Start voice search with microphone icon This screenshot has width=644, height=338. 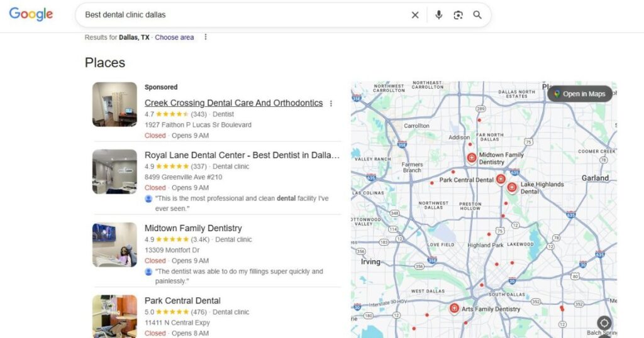pyautogui.click(x=438, y=15)
